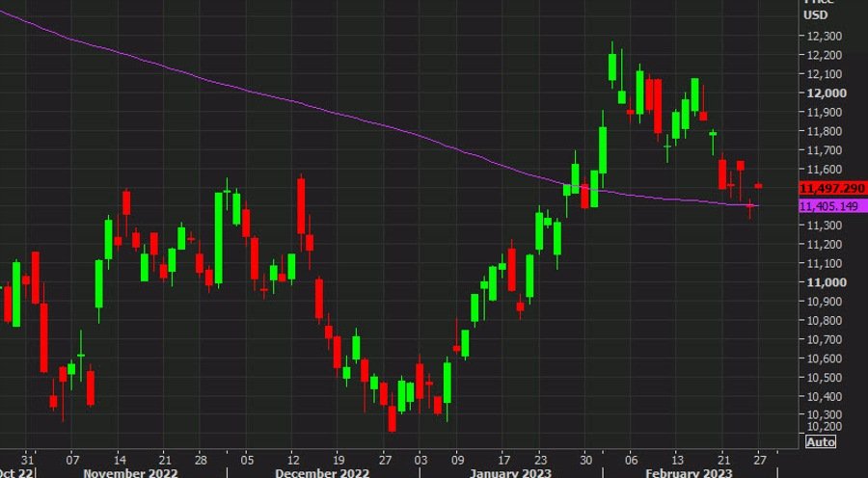Viewport: 868px width, 478px height.
Task: Select the latest small red candle
Action: pyautogui.click(x=759, y=185)
